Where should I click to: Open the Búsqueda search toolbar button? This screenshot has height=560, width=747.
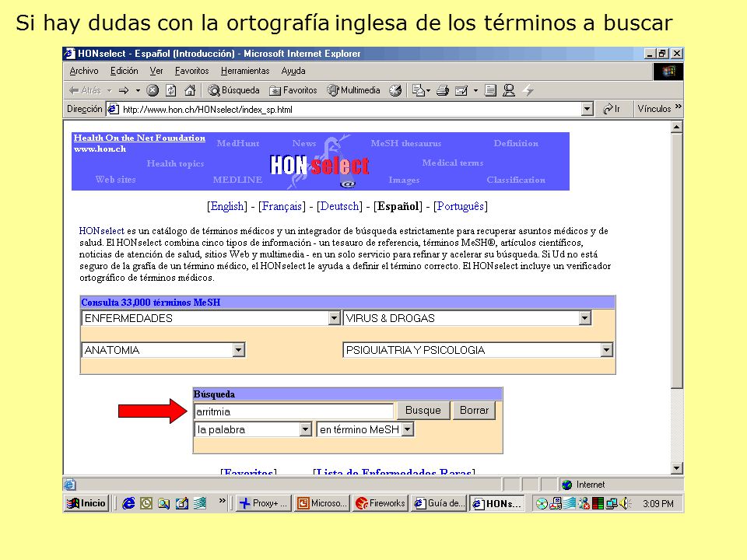point(233,90)
